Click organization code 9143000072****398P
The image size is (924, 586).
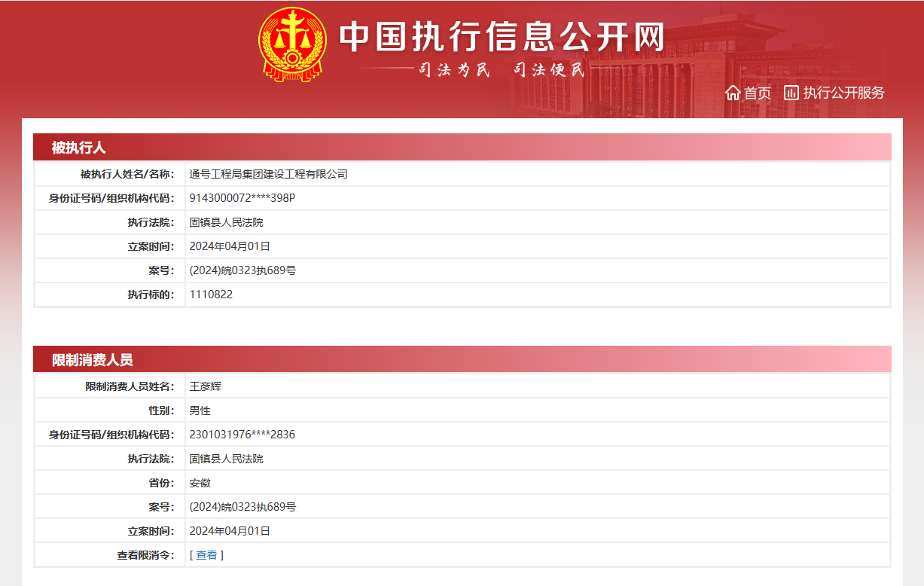[x=242, y=198]
